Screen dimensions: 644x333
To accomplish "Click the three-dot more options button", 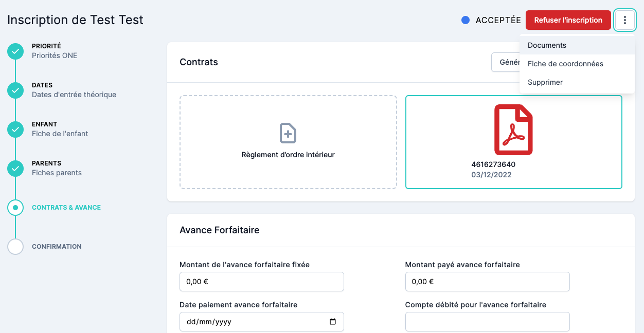I will [625, 21].
